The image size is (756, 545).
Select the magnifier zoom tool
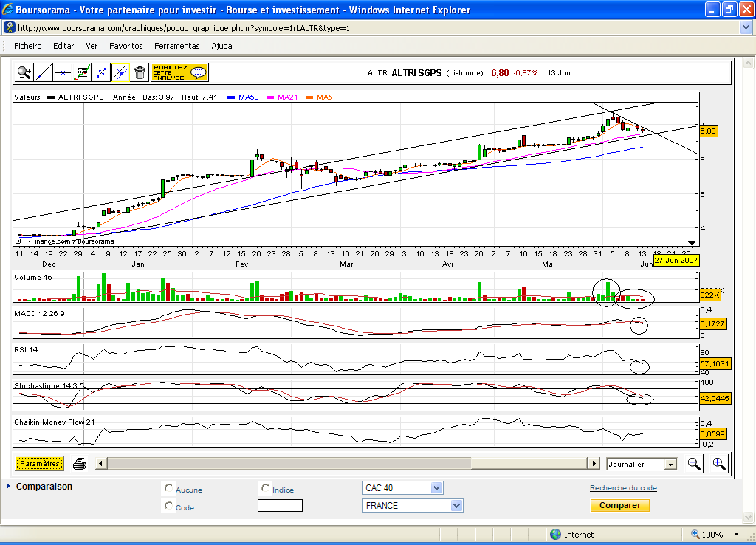pyautogui.click(x=24, y=73)
